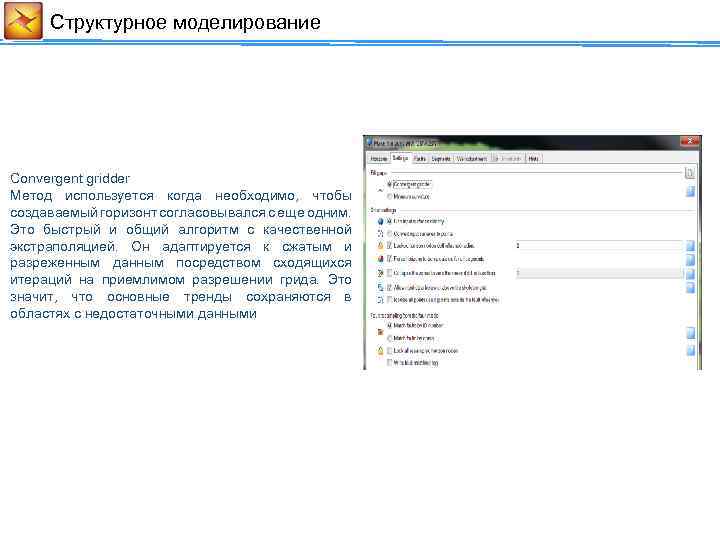This screenshot has width=720, height=540.
Task: Select the second Match faults radio option
Action: (389, 338)
